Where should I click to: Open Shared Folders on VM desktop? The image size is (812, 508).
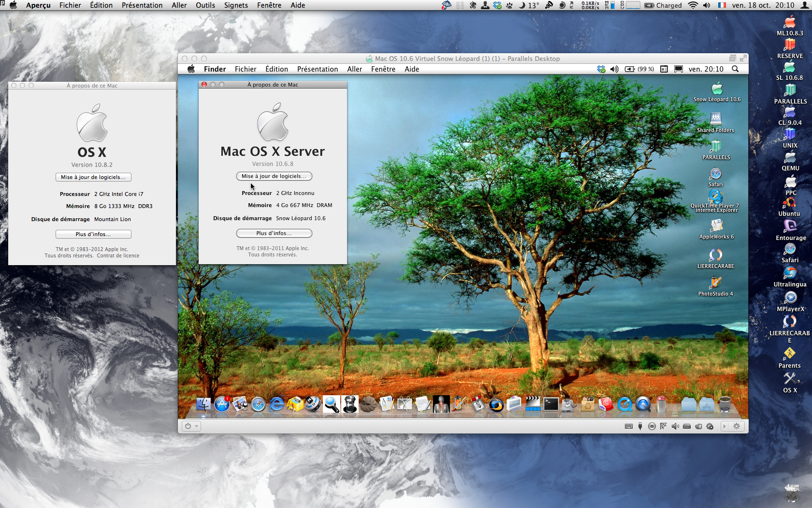716,123
